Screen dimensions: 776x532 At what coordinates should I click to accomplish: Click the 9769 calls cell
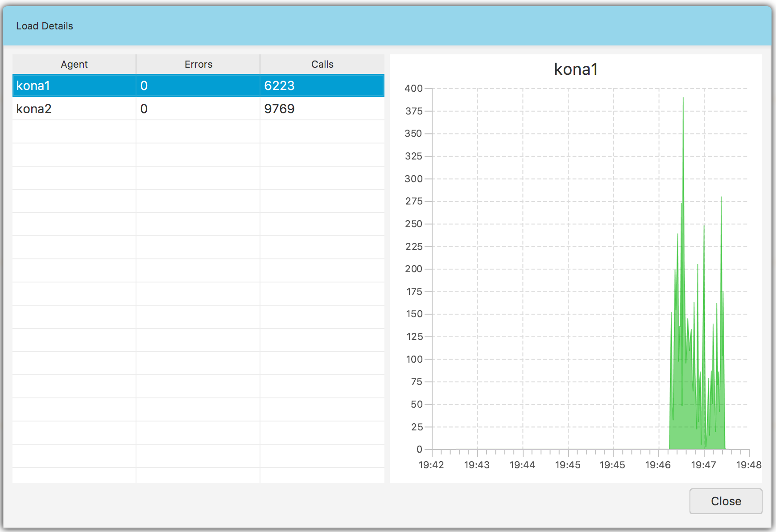point(322,109)
